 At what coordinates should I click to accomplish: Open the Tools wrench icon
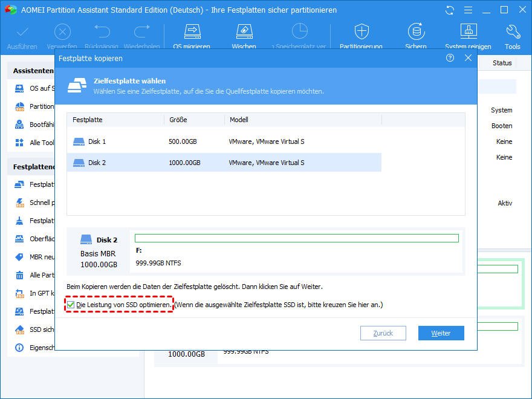point(513,31)
